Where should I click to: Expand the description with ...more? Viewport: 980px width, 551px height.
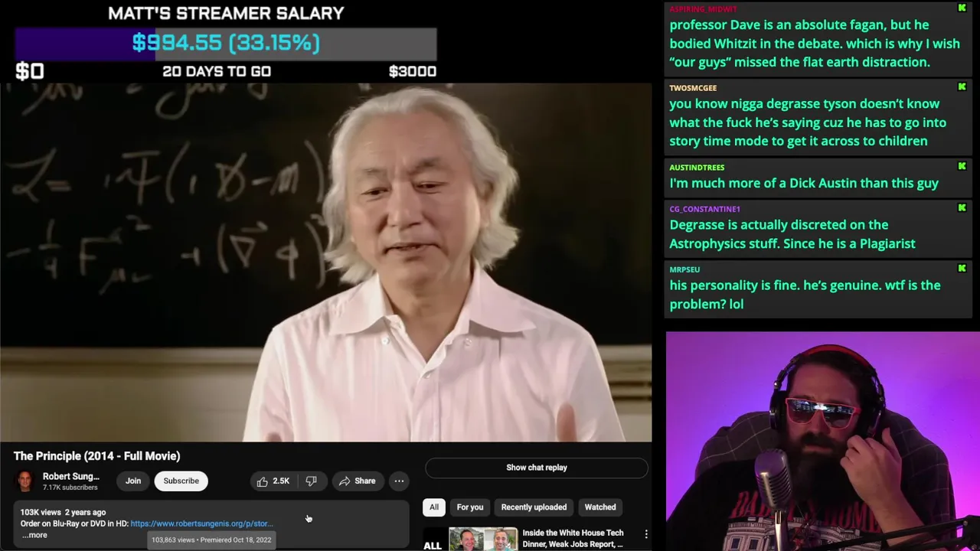(34, 535)
